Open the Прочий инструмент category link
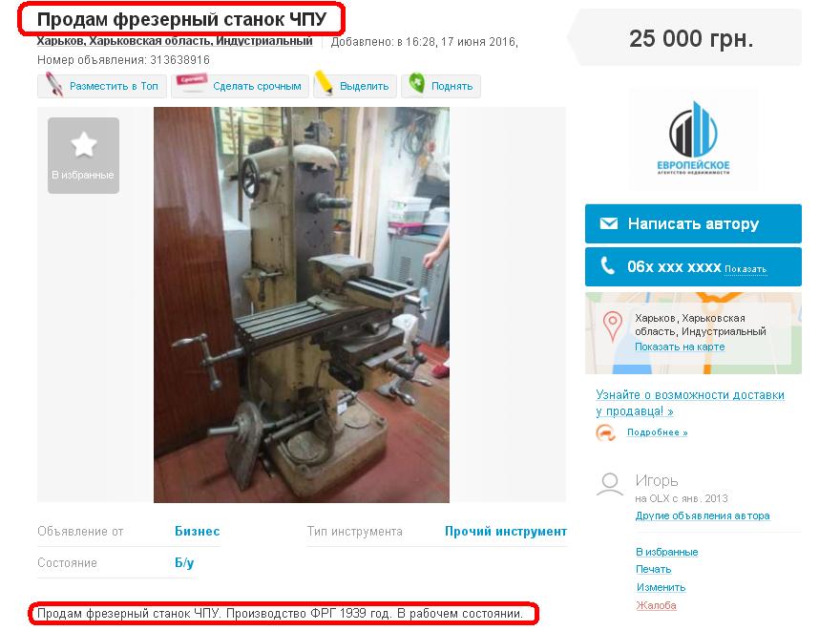This screenshot has width=840, height=631. 505,532
